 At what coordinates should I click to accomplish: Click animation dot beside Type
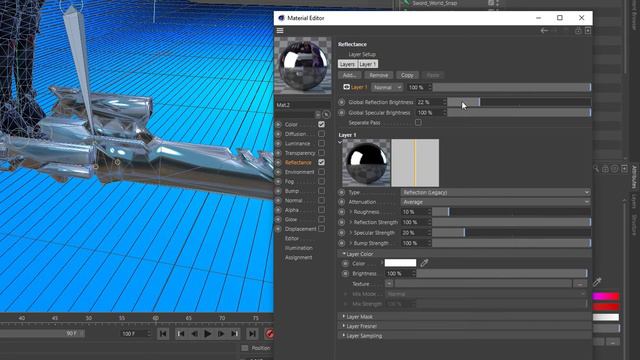(x=342, y=192)
